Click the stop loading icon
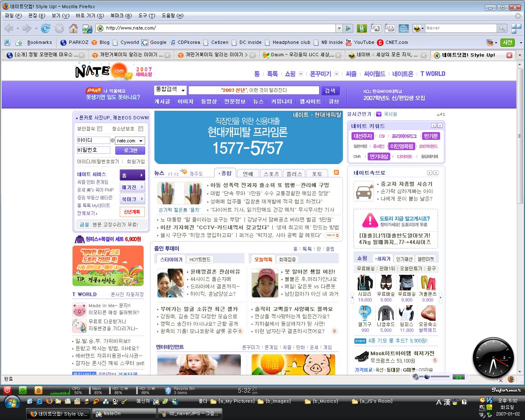 59,28
